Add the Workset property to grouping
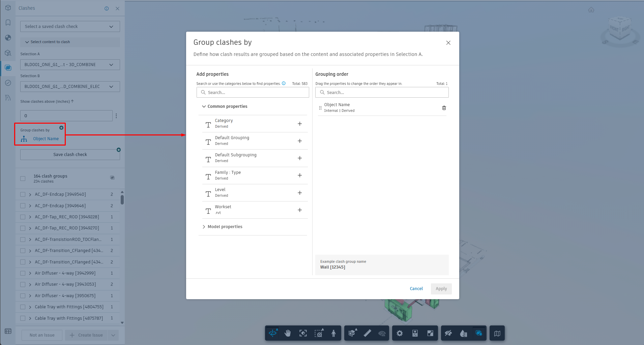 click(x=299, y=210)
